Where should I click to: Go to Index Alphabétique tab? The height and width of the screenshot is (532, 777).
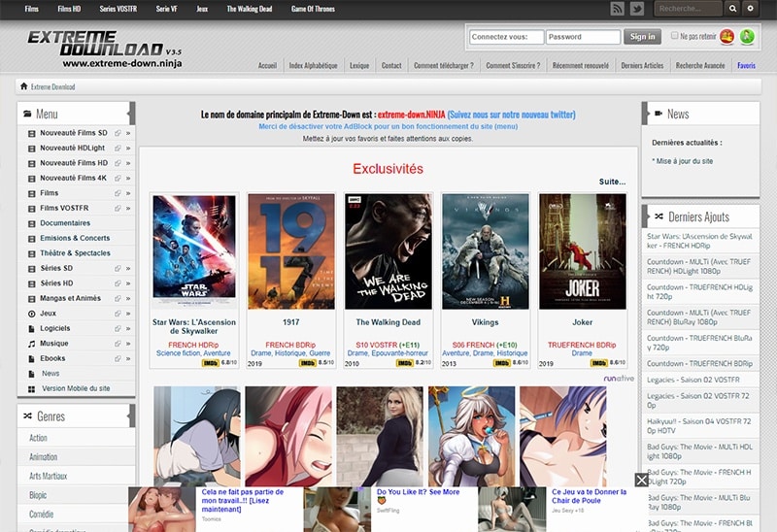coord(313,65)
